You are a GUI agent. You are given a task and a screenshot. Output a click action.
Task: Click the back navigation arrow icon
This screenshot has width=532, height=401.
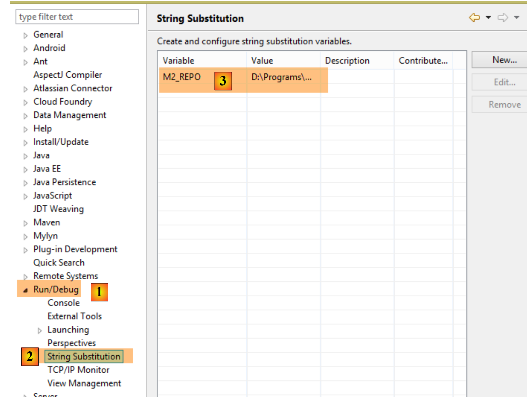(474, 17)
